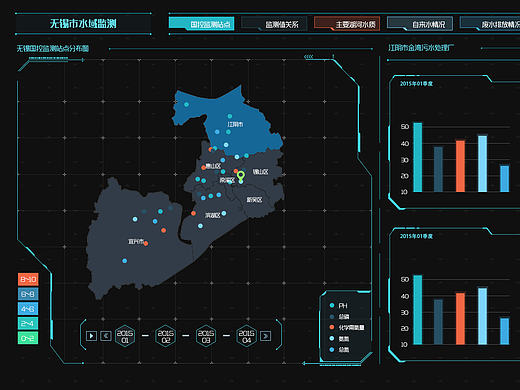Click the 50 axis value on top chart
Screen dimensions: 520x390
(x=405, y=127)
